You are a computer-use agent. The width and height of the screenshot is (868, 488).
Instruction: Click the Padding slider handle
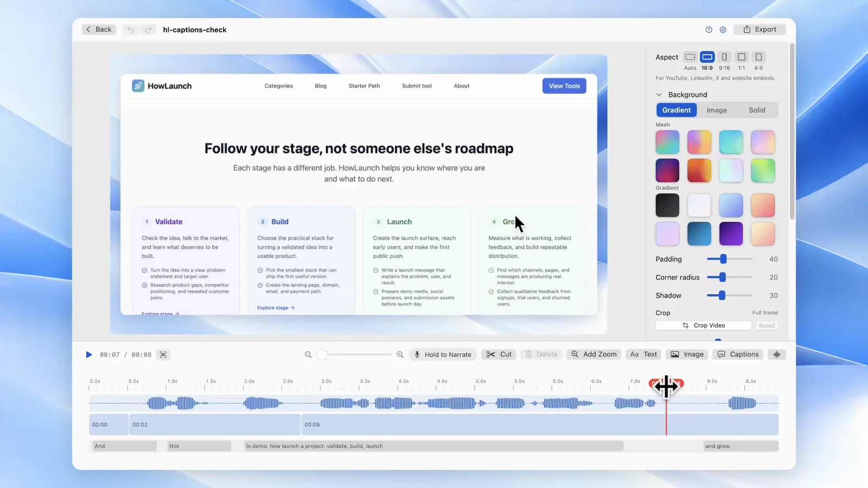pyautogui.click(x=723, y=259)
